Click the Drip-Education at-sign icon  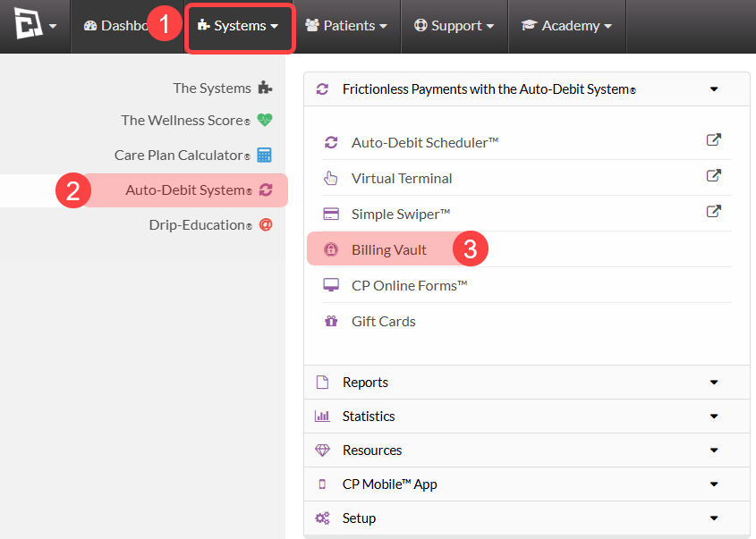coord(266,224)
